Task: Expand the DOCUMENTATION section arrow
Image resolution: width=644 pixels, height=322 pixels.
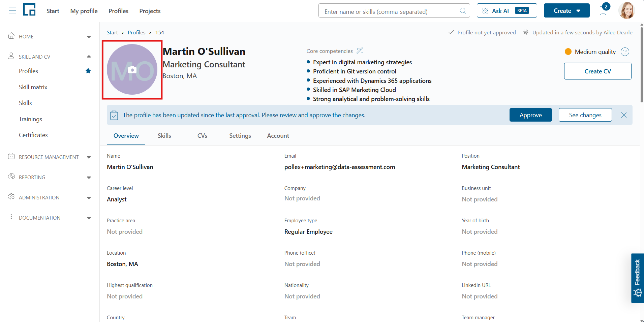Action: [89, 218]
